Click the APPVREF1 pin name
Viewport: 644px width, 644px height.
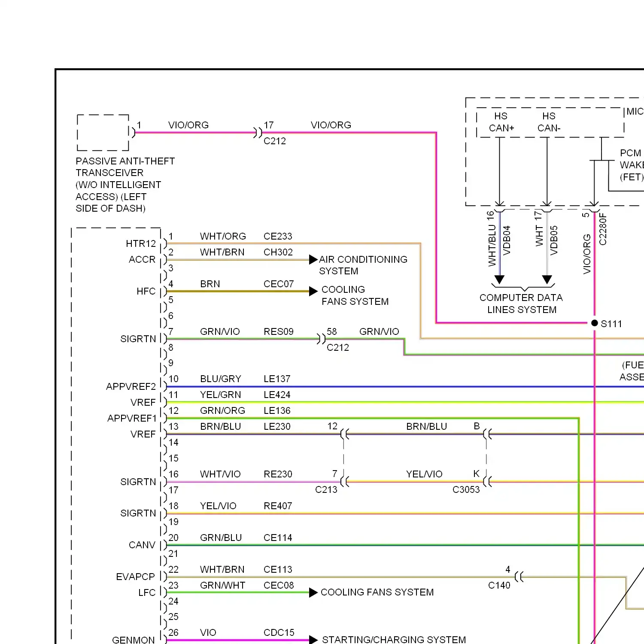132,419
